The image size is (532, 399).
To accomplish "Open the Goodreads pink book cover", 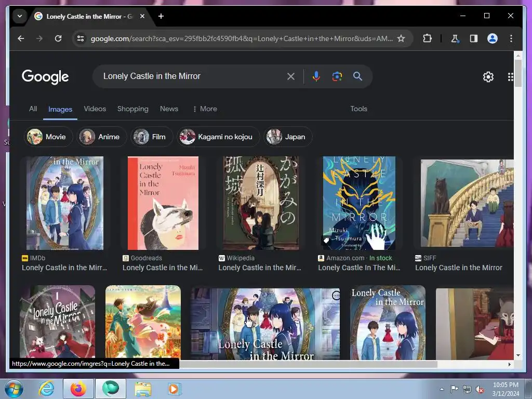I will point(163,203).
